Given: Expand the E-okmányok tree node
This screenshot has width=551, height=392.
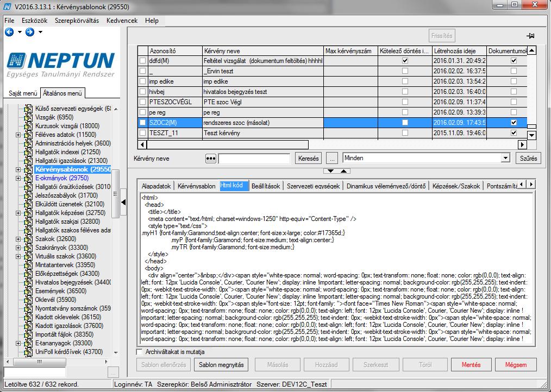Looking at the screenshot, I should tap(18, 179).
